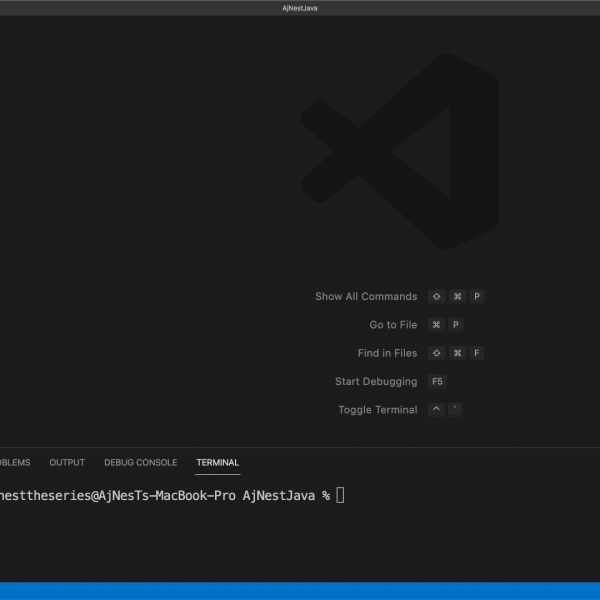600x600 pixels.
Task: Click the Shift icon in Show All Commands row
Action: click(x=436, y=297)
